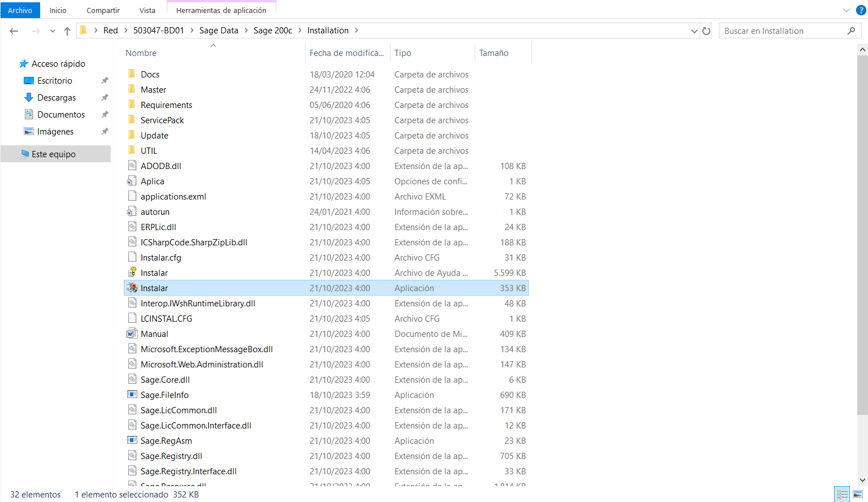Click the Update folder icon
This screenshot has width=868, height=502.
tap(132, 135)
